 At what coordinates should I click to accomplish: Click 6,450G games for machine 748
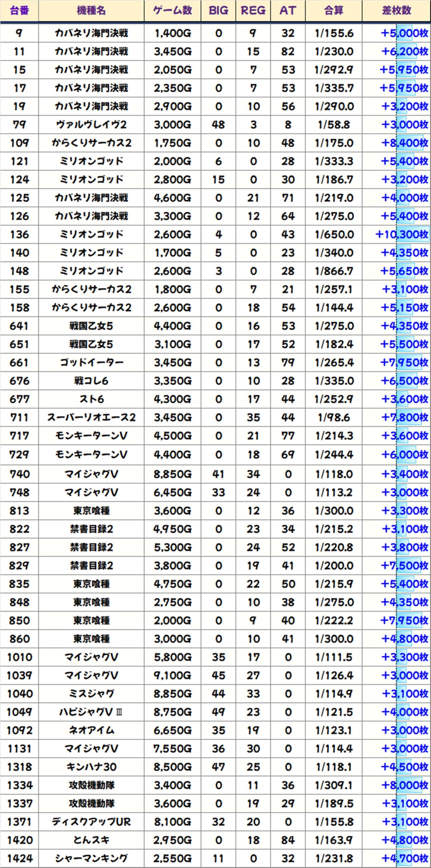click(x=172, y=492)
